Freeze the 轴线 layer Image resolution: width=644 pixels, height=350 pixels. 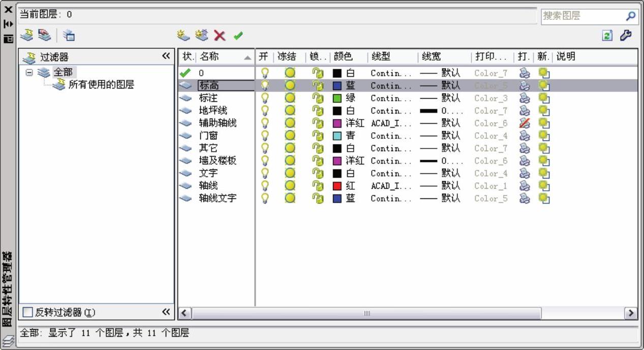point(290,185)
